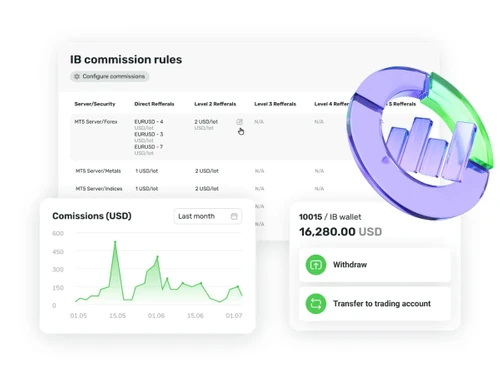Click the 150 y-axis label
The image size is (500, 375).
pos(58,288)
